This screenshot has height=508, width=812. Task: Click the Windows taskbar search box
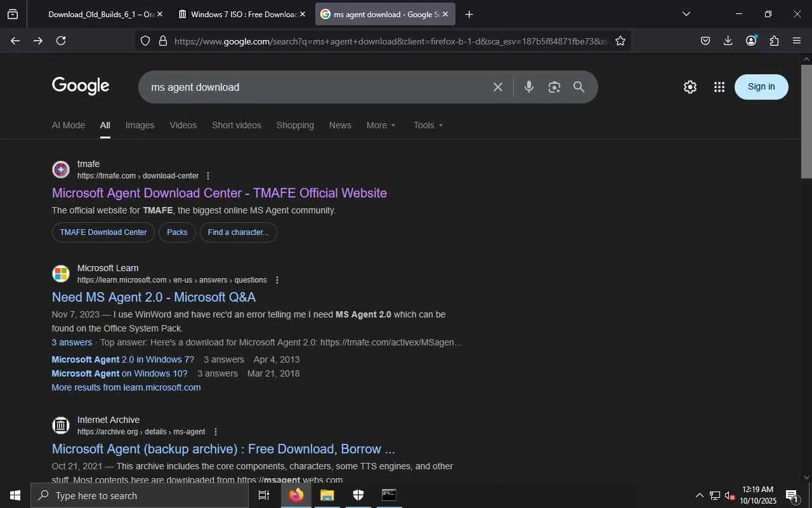pyautogui.click(x=140, y=495)
